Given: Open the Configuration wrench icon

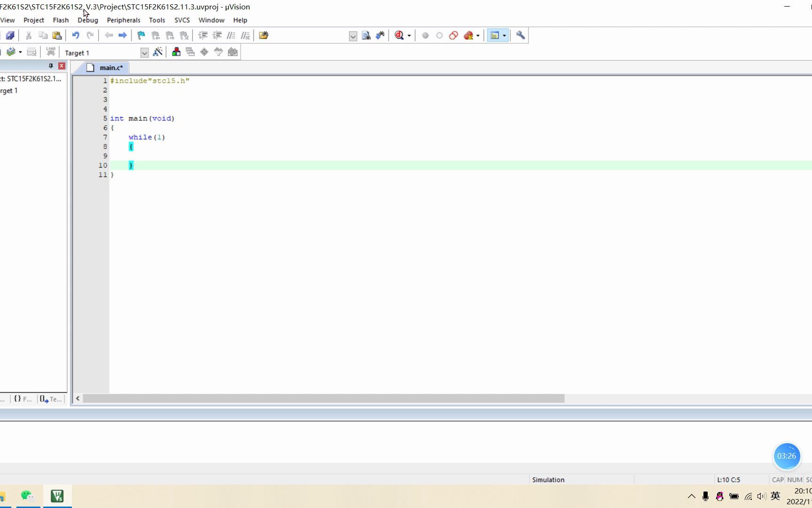Looking at the screenshot, I should point(521,35).
